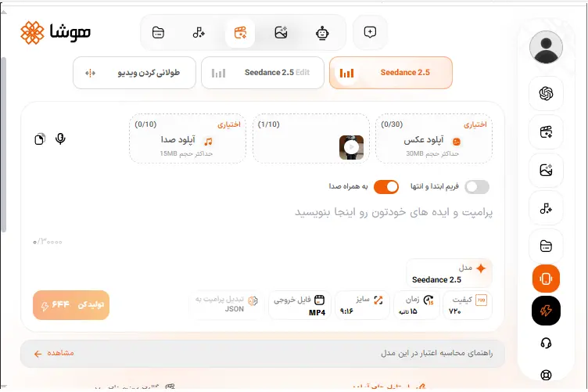Click the left vertical scrollbar
This screenshot has width=588, height=392.
tap(3, 145)
